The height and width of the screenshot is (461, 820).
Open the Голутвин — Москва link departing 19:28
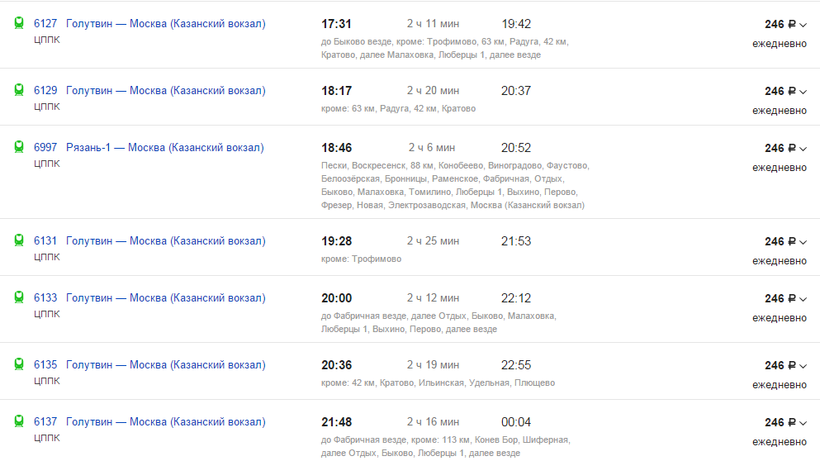[x=166, y=241]
